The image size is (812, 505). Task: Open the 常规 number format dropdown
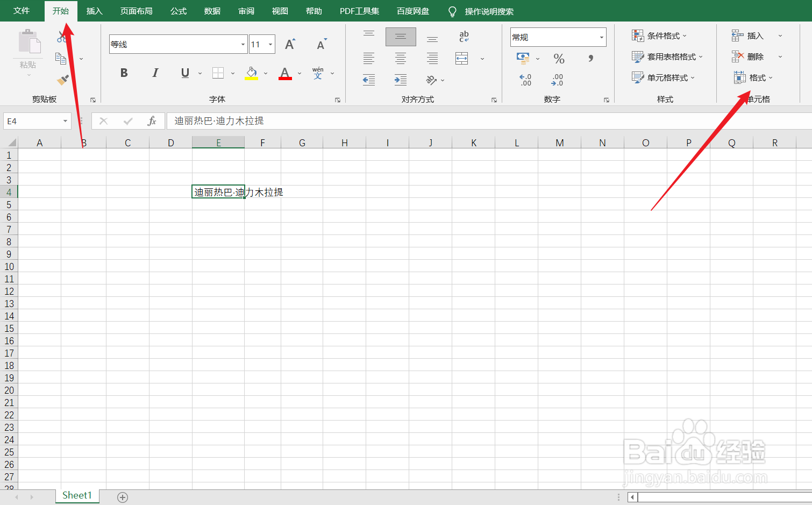point(601,37)
